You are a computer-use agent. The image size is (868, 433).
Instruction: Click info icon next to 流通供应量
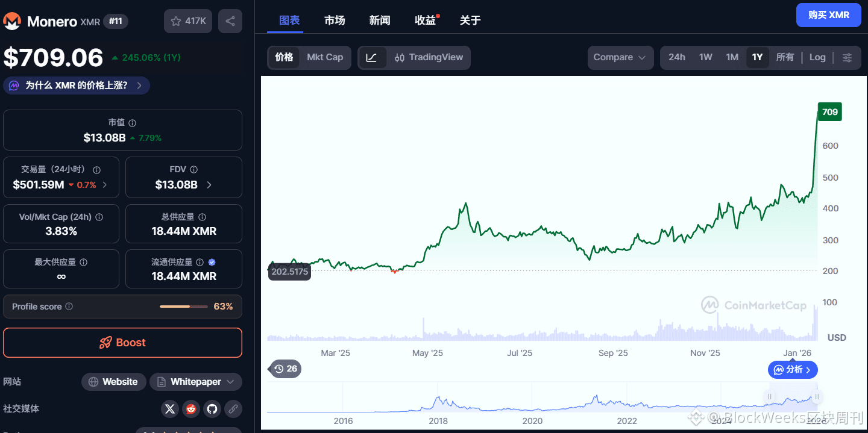point(200,262)
